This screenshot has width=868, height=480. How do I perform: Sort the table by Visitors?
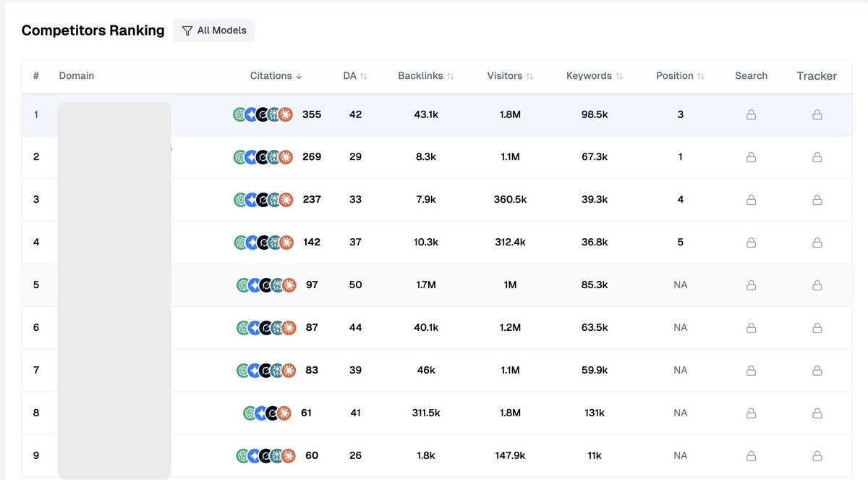click(x=510, y=76)
